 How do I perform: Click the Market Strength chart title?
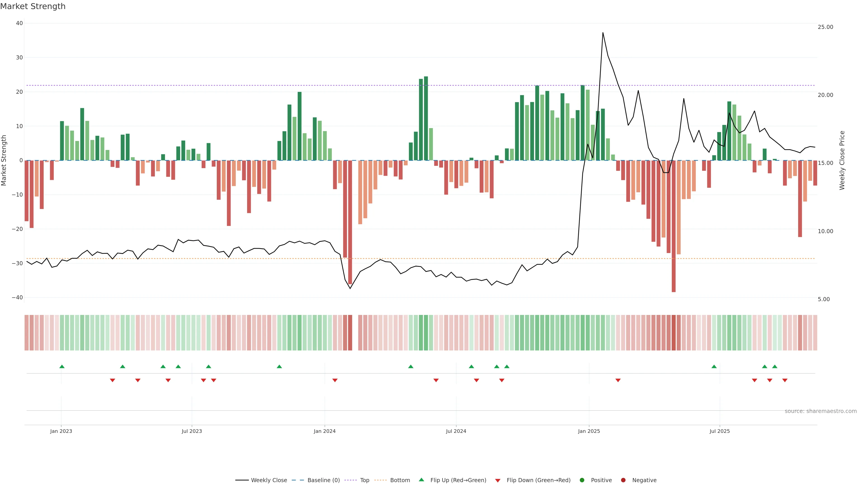(33, 6)
